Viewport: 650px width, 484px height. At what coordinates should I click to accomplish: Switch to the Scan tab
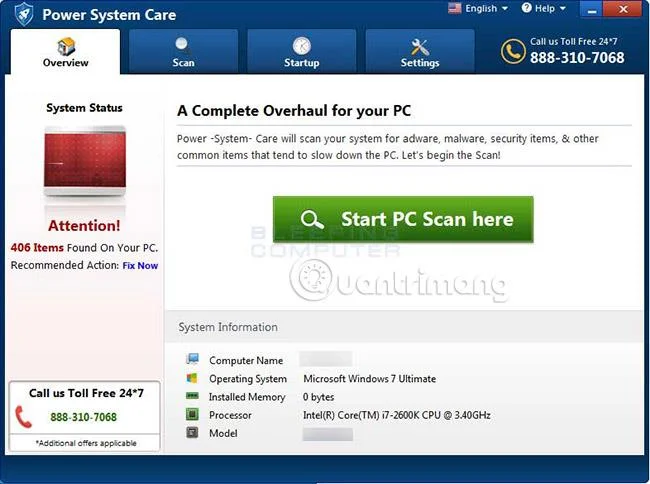183,52
